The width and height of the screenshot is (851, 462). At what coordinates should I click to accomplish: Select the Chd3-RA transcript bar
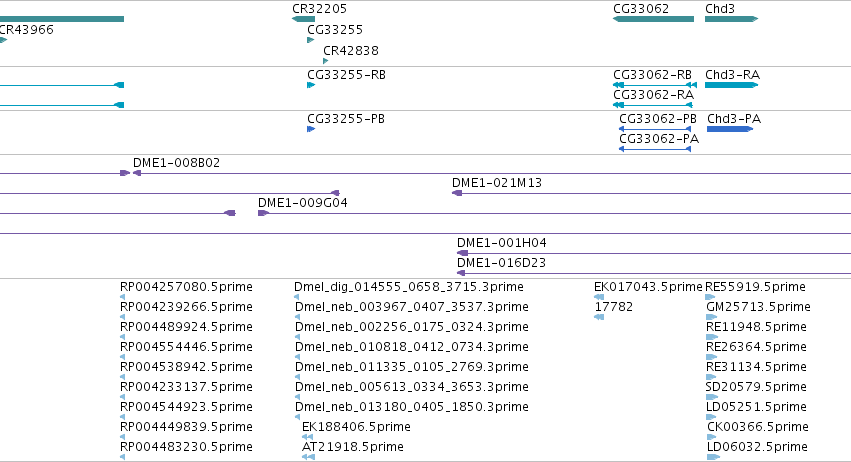pos(731,85)
